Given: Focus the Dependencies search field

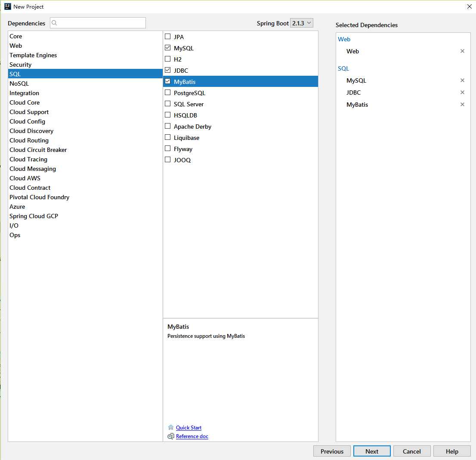Looking at the screenshot, I should 98,23.
